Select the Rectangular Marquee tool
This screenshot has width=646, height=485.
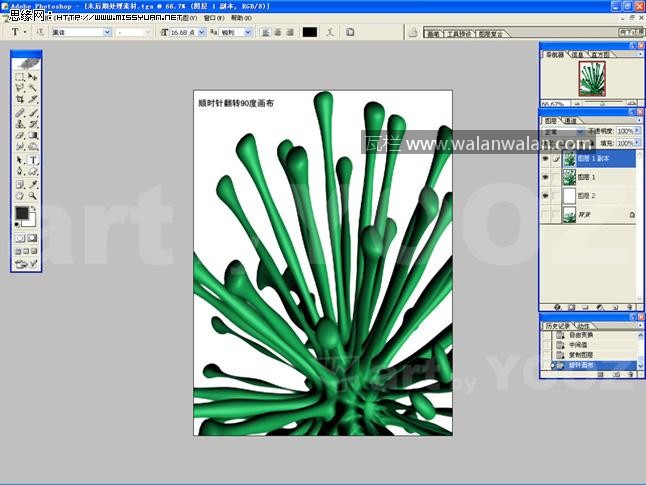point(20,76)
